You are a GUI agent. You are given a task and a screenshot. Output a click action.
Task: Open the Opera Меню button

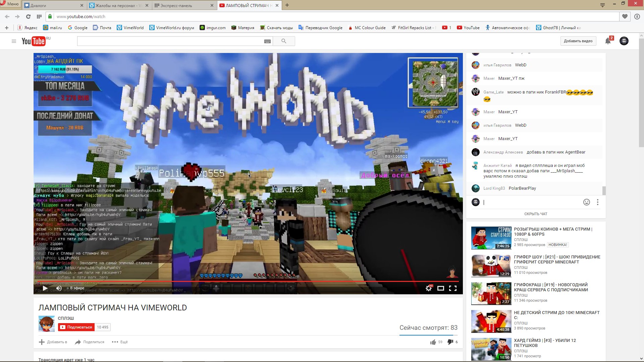10,4
